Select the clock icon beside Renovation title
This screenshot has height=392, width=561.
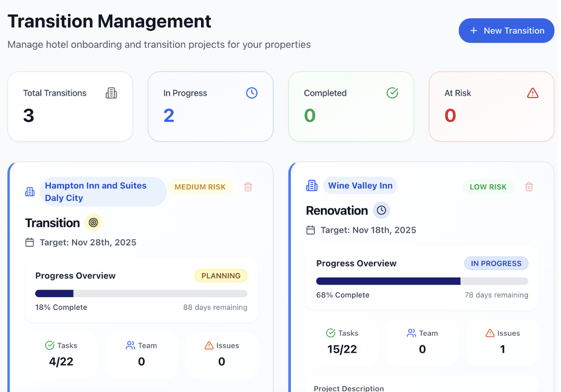click(381, 210)
